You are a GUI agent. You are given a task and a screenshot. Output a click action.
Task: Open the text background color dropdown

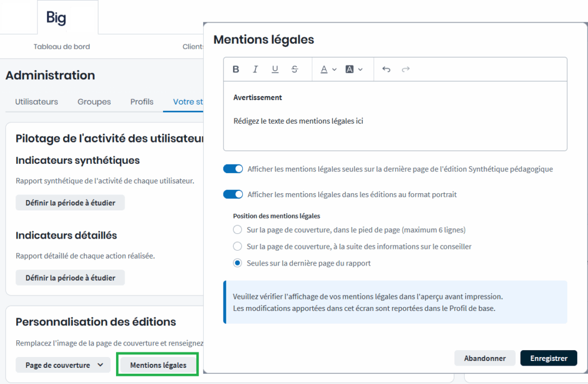click(354, 70)
